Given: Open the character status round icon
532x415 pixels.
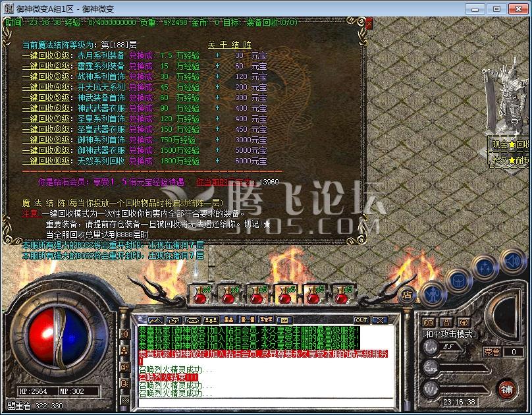Looking at the screenshot, I should 432,294.
